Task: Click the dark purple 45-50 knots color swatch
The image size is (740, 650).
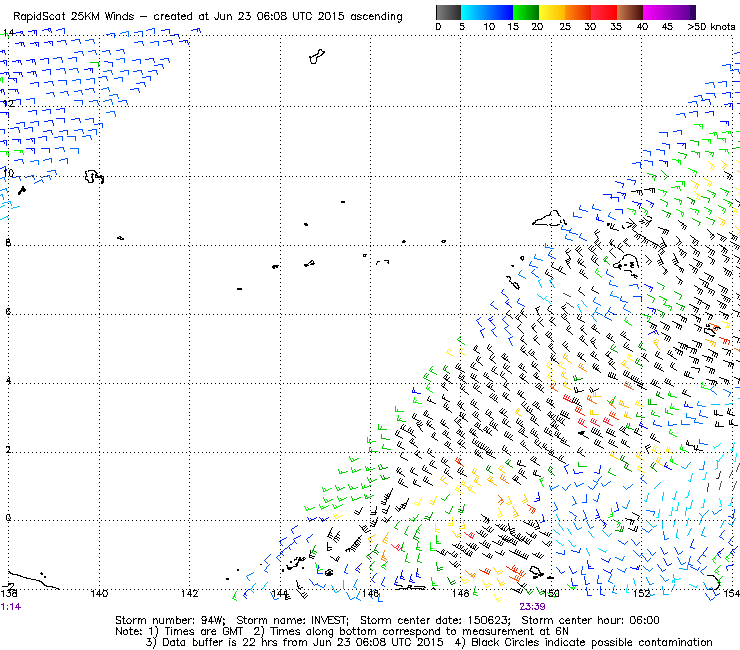Action: (x=682, y=12)
